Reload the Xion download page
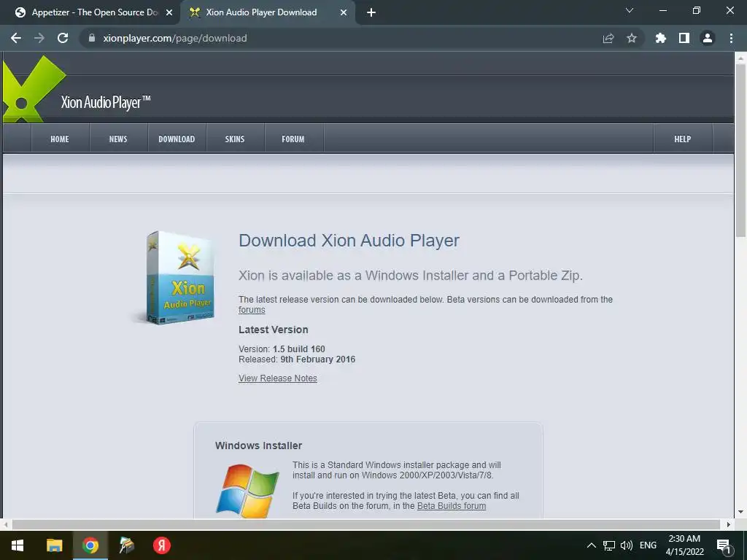The width and height of the screenshot is (747, 560). tap(63, 38)
